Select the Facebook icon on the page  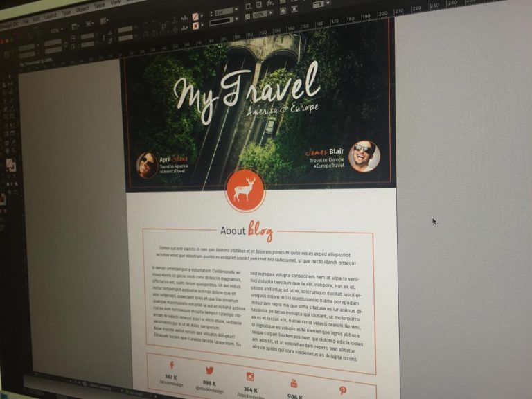pos(172,365)
